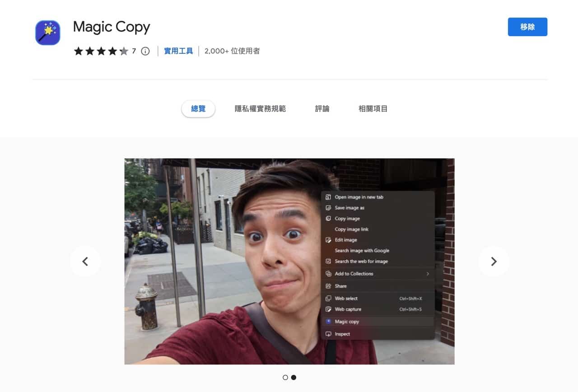Select Search image with Google menu entry

click(361, 251)
